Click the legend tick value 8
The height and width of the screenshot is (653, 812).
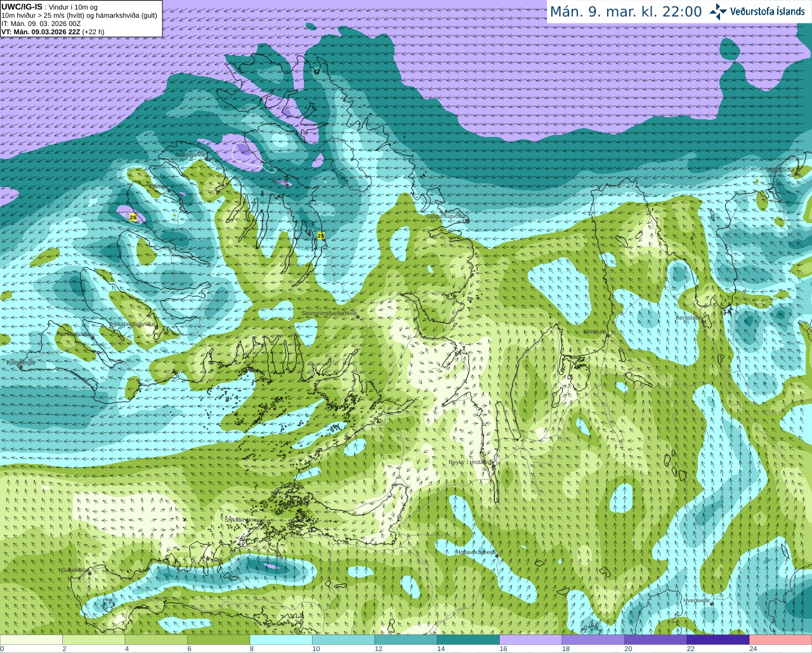click(x=252, y=649)
